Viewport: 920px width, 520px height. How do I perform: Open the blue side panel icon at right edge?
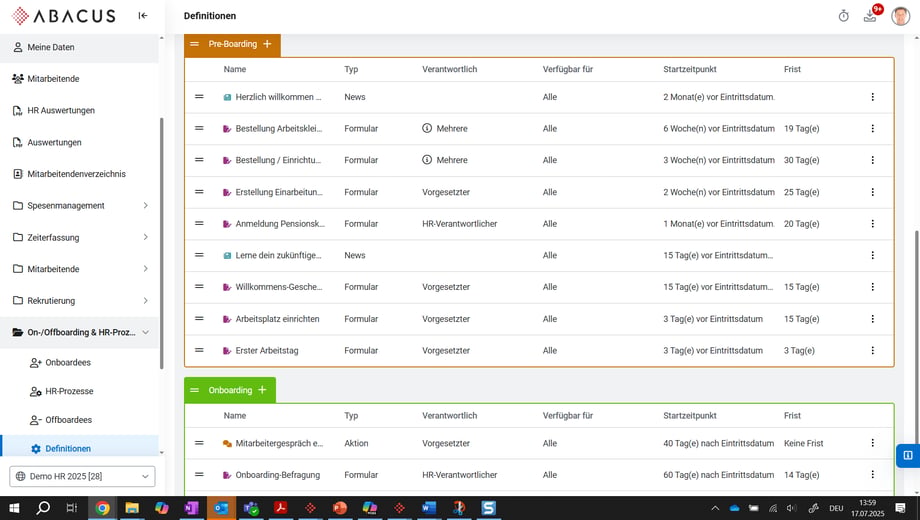click(x=908, y=455)
